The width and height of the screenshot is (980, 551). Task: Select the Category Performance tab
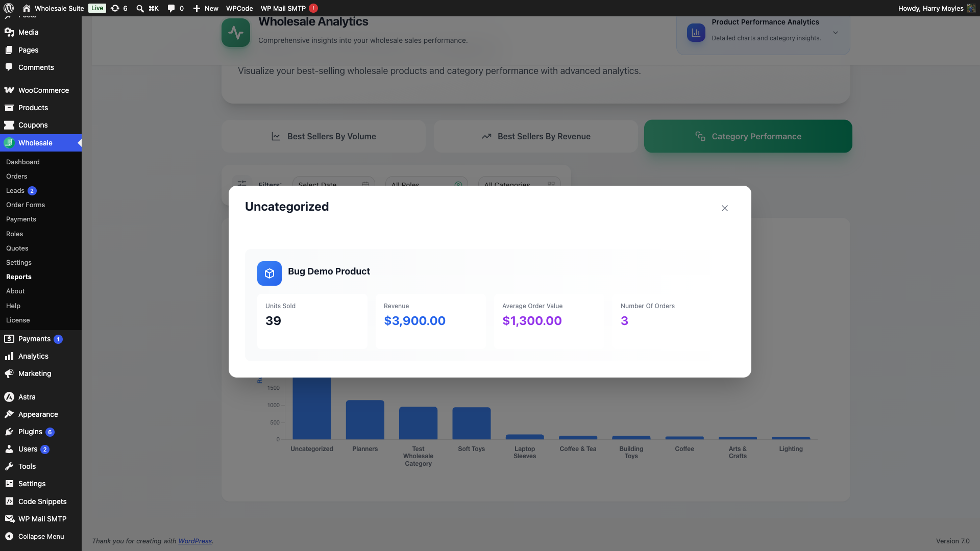tap(748, 136)
